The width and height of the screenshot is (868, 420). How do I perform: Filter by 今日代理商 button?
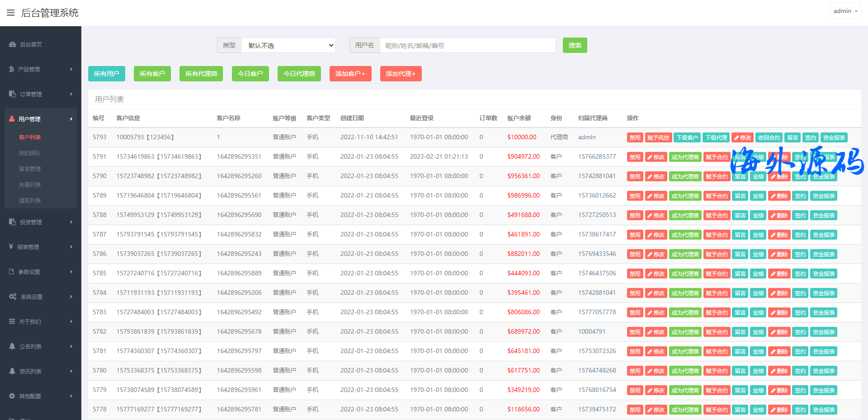[299, 74]
